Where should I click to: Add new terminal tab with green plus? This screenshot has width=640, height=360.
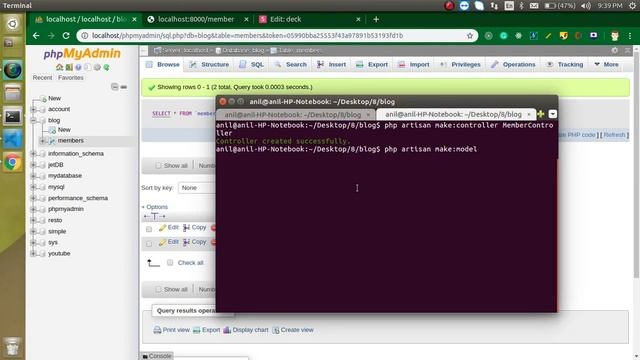point(541,114)
